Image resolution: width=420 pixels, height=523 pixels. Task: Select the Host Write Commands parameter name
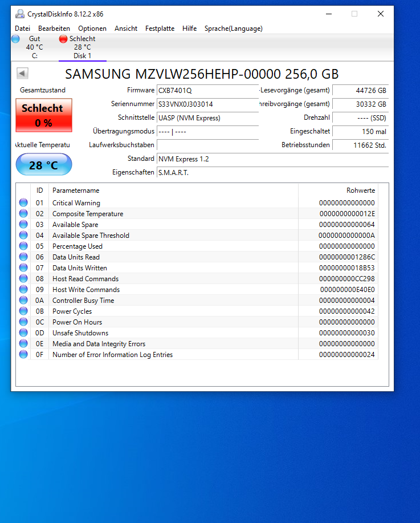coord(86,290)
